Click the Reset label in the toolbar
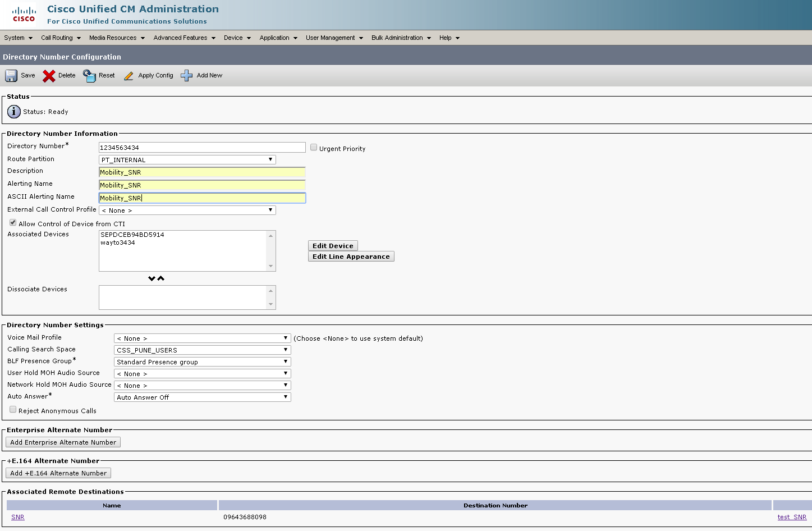The height and width of the screenshot is (531, 812). (x=107, y=75)
